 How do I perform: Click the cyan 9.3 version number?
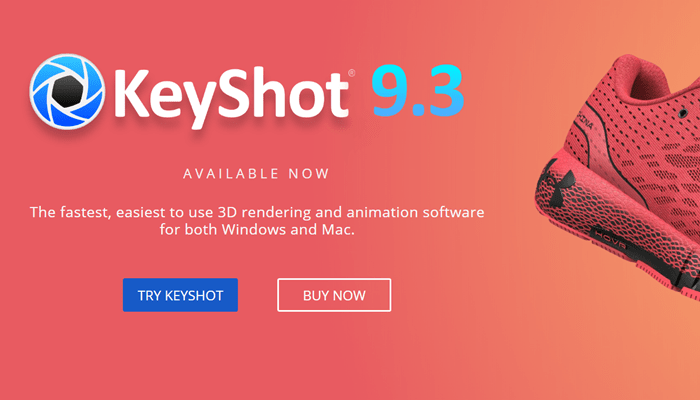418,91
